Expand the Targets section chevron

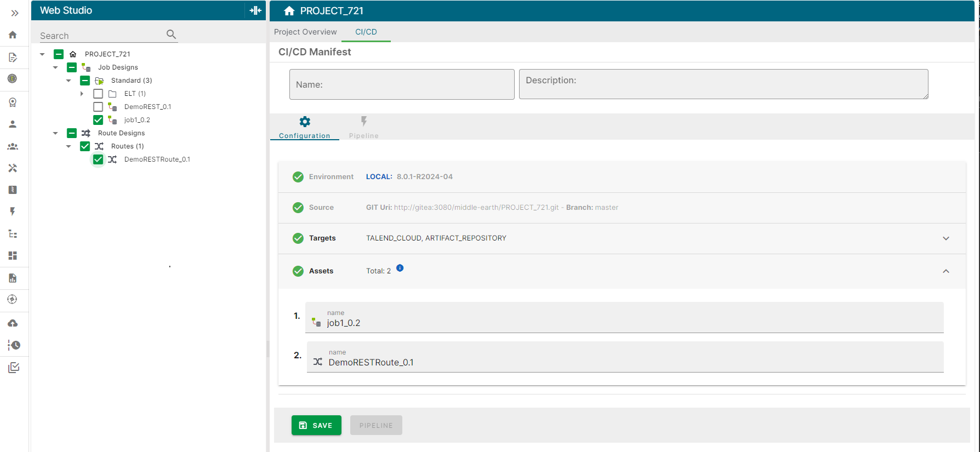945,238
